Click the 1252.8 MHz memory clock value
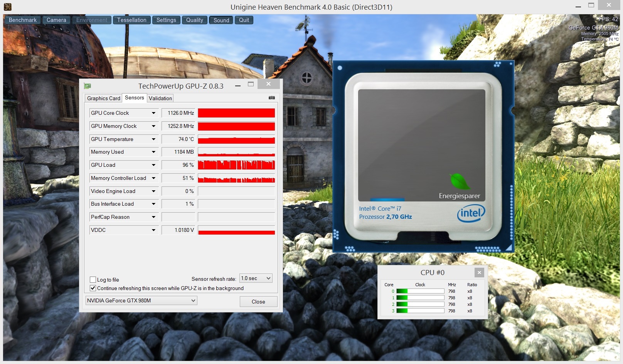 tap(178, 126)
